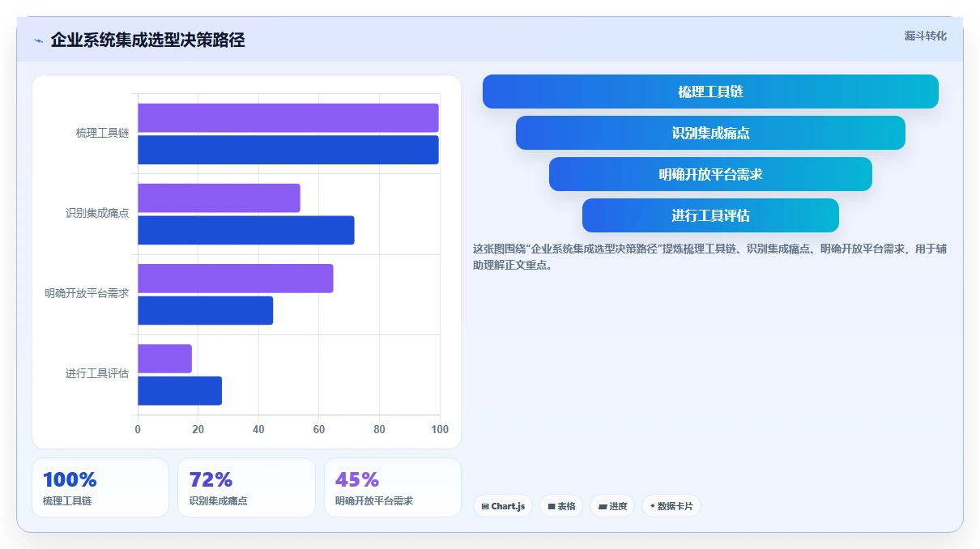The height and width of the screenshot is (549, 980).
Task: Click the 进行工具评估 chart axis label
Action: pos(97,373)
